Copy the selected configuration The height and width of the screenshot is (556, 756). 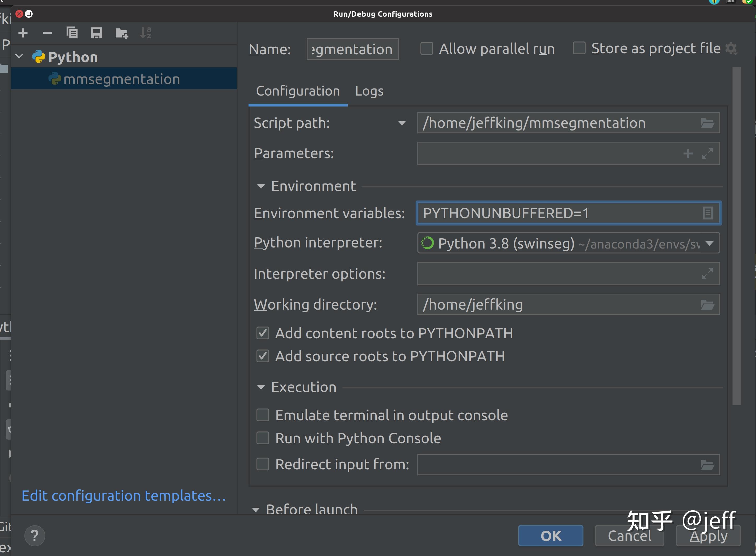tap(72, 33)
